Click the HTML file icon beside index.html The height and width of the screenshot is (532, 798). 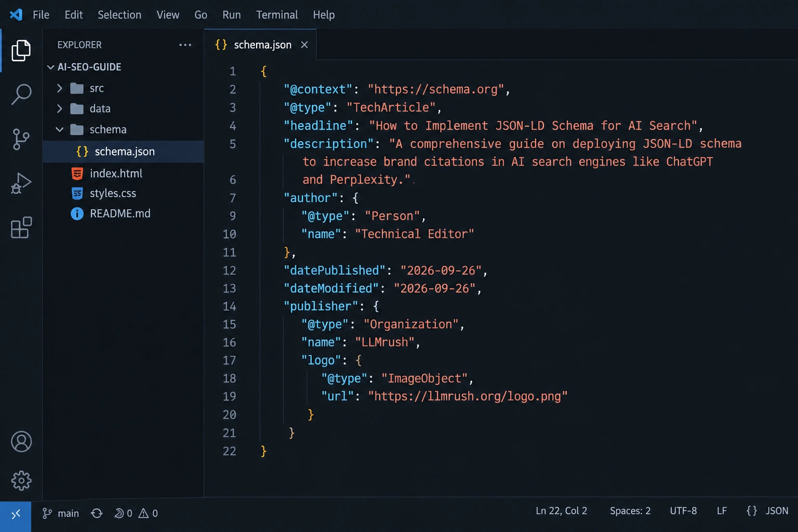click(77, 174)
